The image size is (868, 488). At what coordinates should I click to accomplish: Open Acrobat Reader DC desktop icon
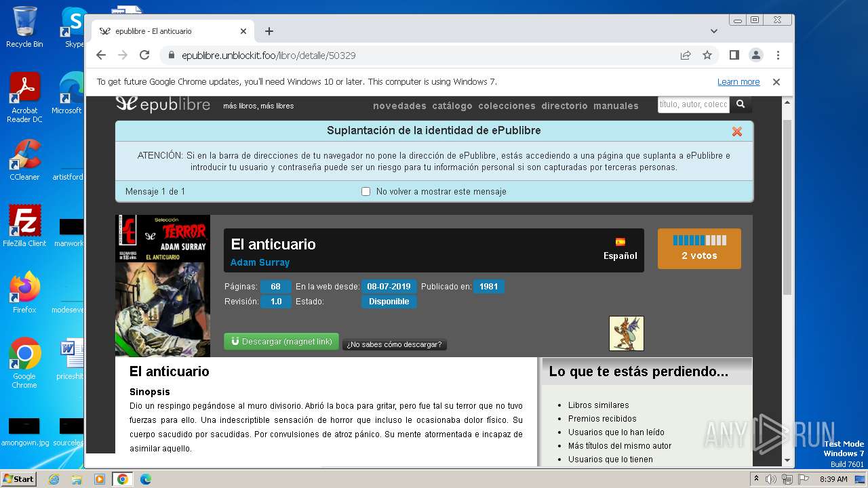(x=24, y=98)
